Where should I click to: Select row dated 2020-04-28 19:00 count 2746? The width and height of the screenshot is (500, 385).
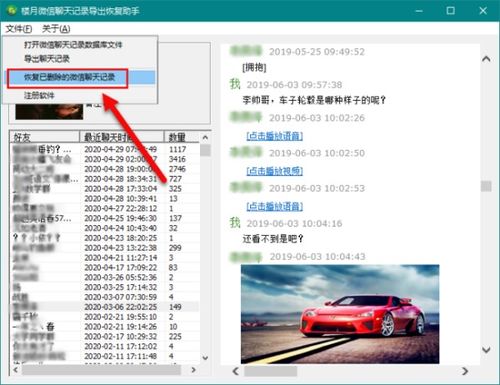click(105, 169)
